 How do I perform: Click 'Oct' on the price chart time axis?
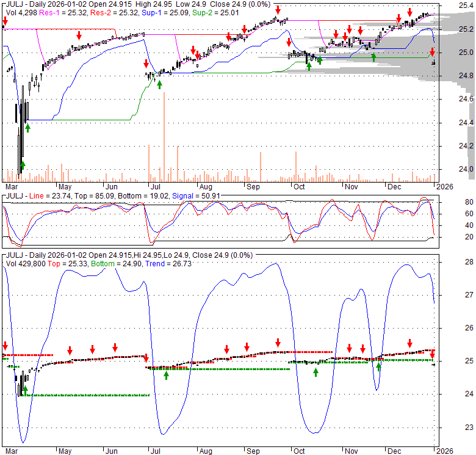(x=299, y=187)
